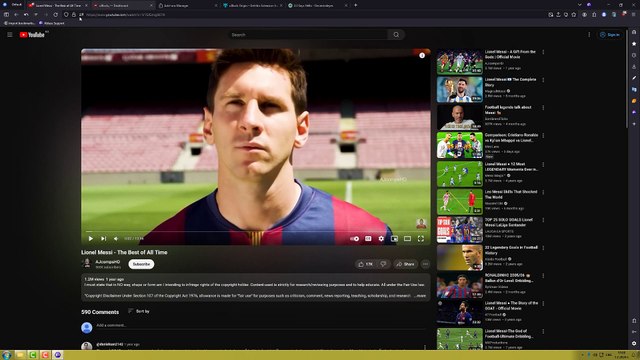Viewport: 640px width, 360px height.
Task: Share the video
Action: click(x=405, y=264)
